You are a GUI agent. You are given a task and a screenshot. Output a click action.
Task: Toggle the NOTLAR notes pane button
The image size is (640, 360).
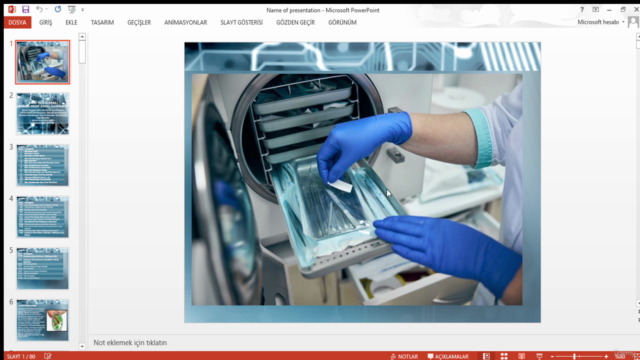coord(404,356)
